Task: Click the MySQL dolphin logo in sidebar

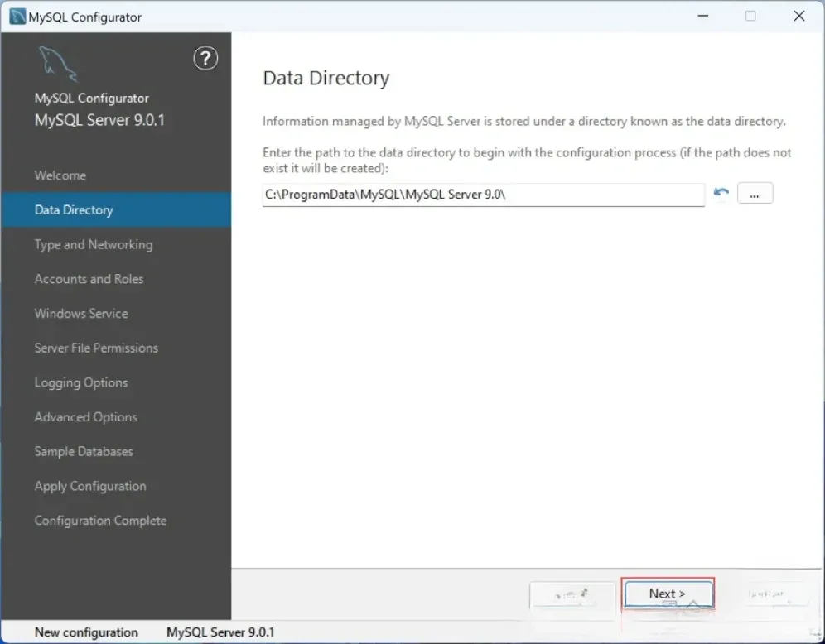Action: pos(58,64)
